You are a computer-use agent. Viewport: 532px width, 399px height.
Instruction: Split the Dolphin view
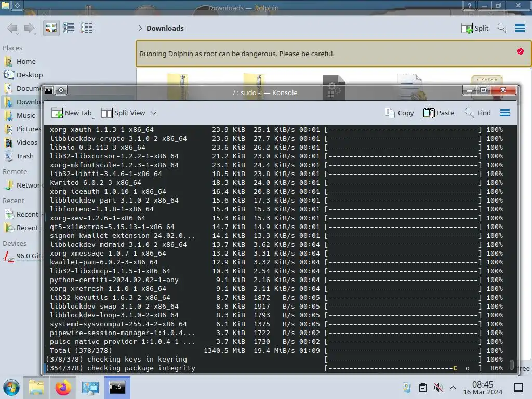(475, 28)
